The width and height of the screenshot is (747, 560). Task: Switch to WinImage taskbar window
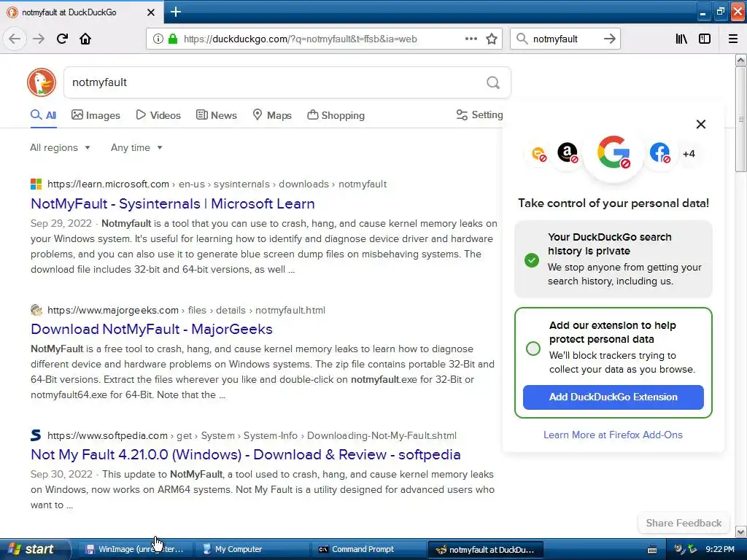tap(135, 550)
